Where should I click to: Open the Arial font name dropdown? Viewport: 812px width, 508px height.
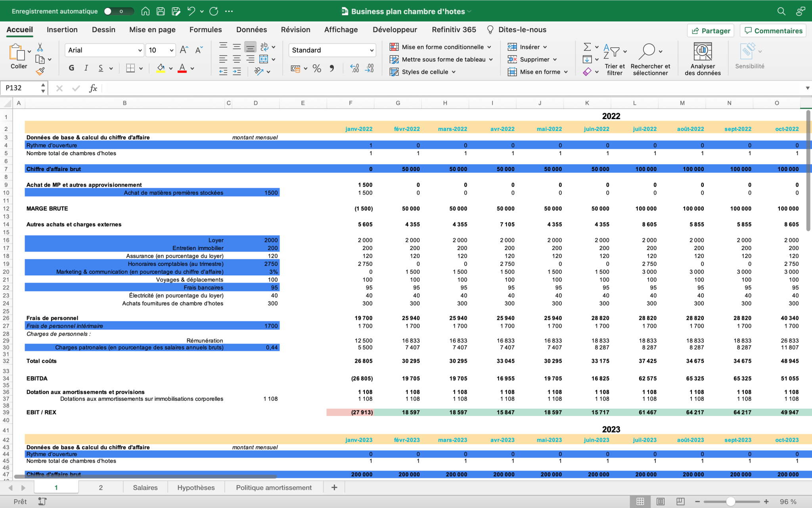[140, 50]
